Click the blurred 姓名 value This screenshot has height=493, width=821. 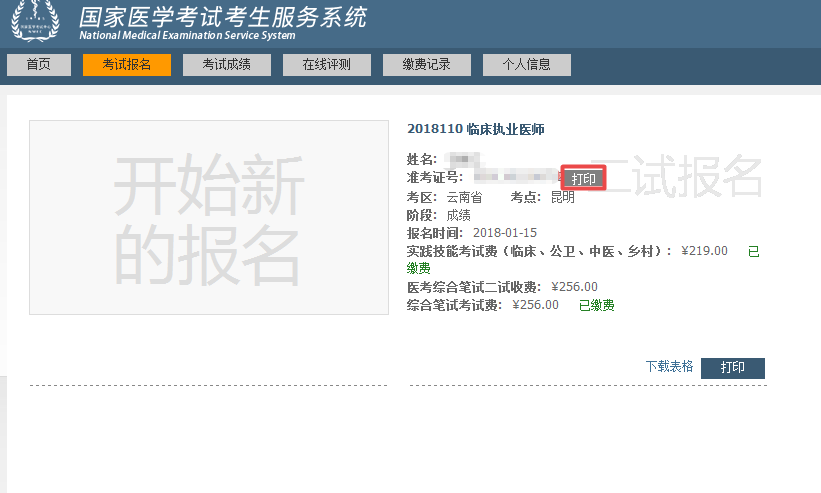tap(463, 160)
